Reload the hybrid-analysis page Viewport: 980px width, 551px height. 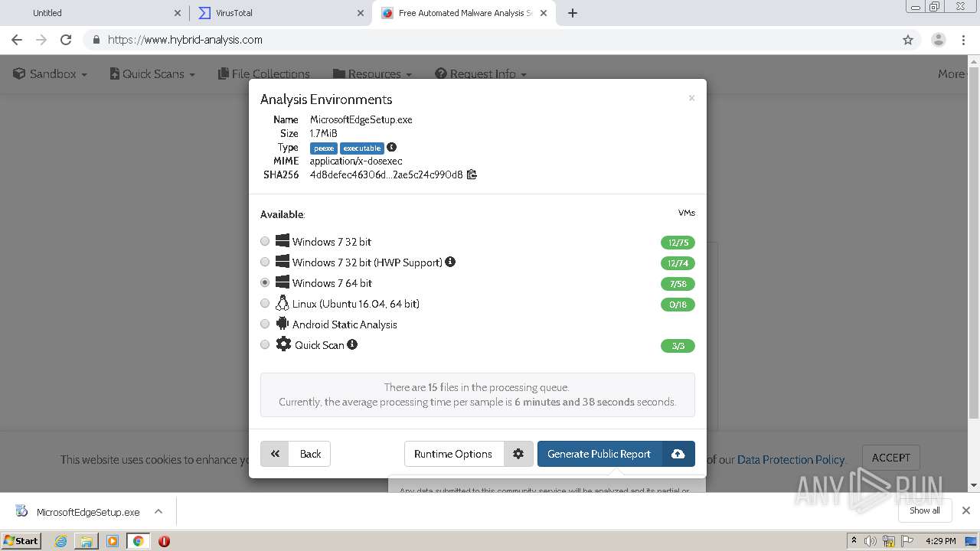click(x=66, y=40)
